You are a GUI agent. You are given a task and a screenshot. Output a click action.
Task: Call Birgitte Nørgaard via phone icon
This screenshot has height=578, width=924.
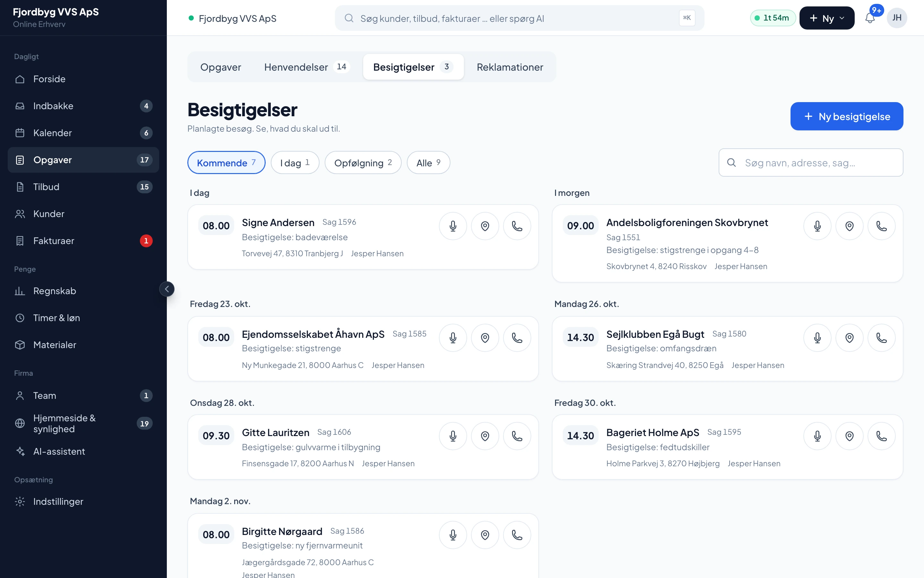click(517, 535)
